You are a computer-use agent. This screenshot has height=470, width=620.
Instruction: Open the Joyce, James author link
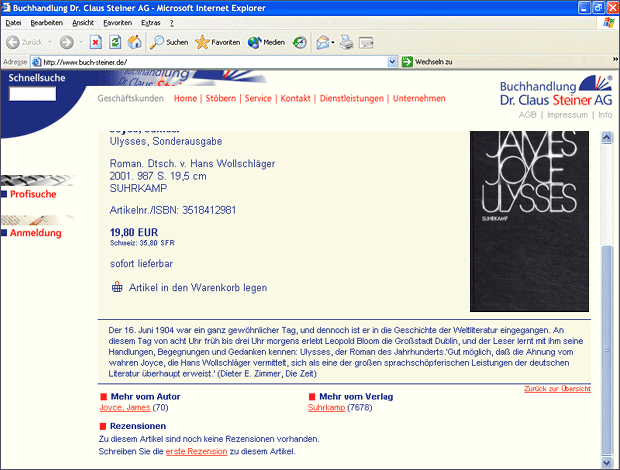coord(125,408)
